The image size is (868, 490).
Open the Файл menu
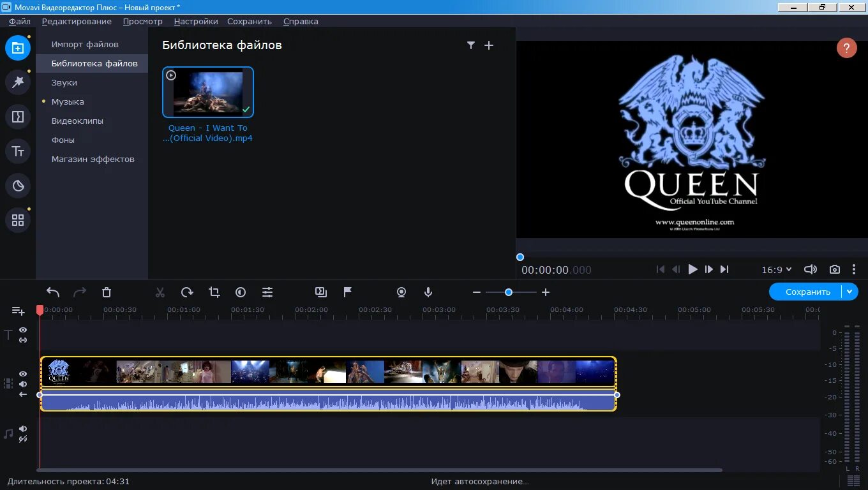[x=20, y=21]
